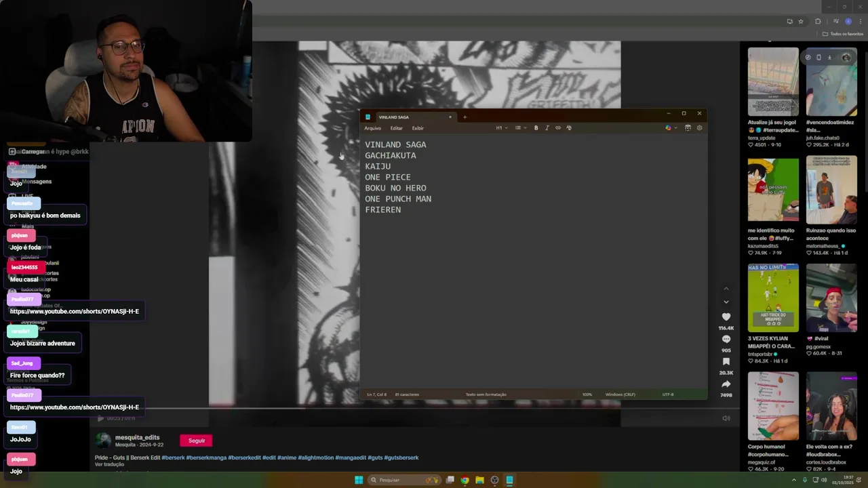Toggle bold formatting in Notepad
The width and height of the screenshot is (868, 488).
pyautogui.click(x=536, y=128)
